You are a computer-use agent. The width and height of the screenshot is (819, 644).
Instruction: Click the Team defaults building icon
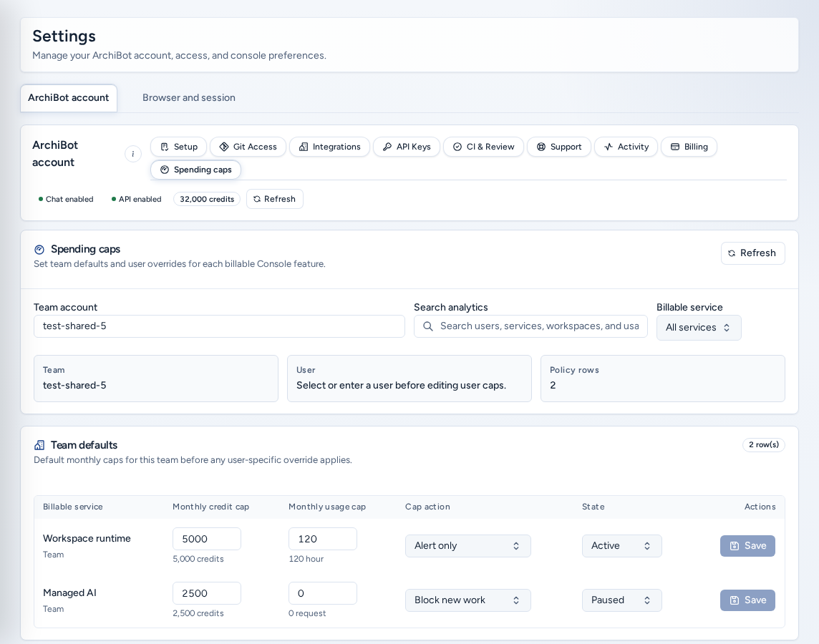[39, 445]
